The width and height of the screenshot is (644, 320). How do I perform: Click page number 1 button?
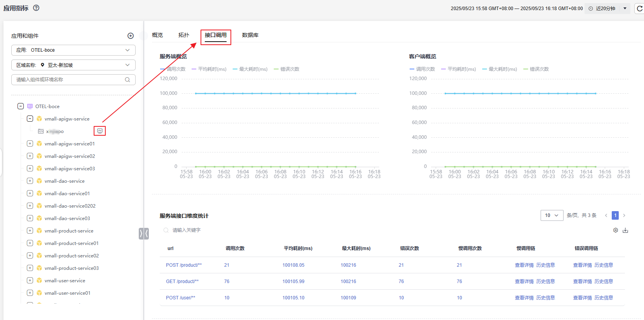click(x=615, y=215)
